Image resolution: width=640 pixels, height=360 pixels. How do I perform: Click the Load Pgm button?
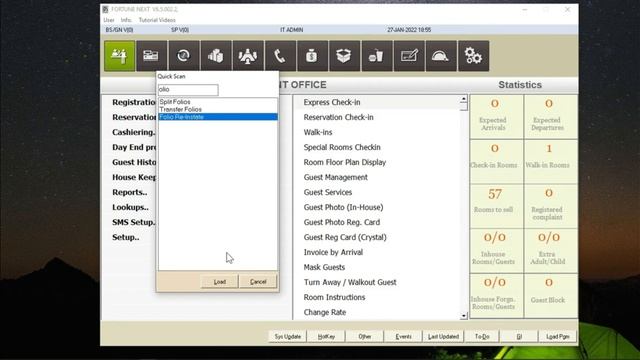click(x=558, y=337)
